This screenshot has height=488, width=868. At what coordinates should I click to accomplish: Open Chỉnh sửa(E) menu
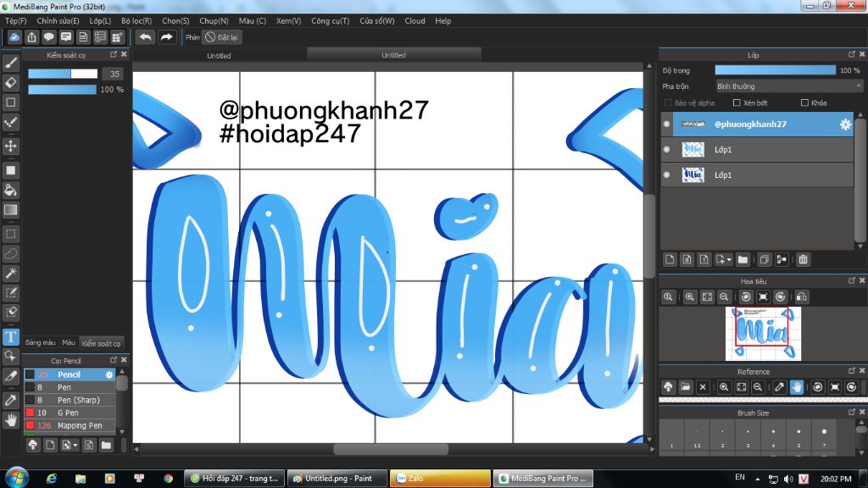(x=58, y=21)
